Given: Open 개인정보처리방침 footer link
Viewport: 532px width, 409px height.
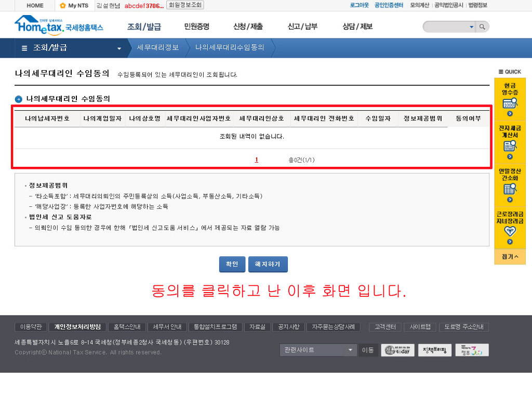Looking at the screenshot, I should pos(77,326).
